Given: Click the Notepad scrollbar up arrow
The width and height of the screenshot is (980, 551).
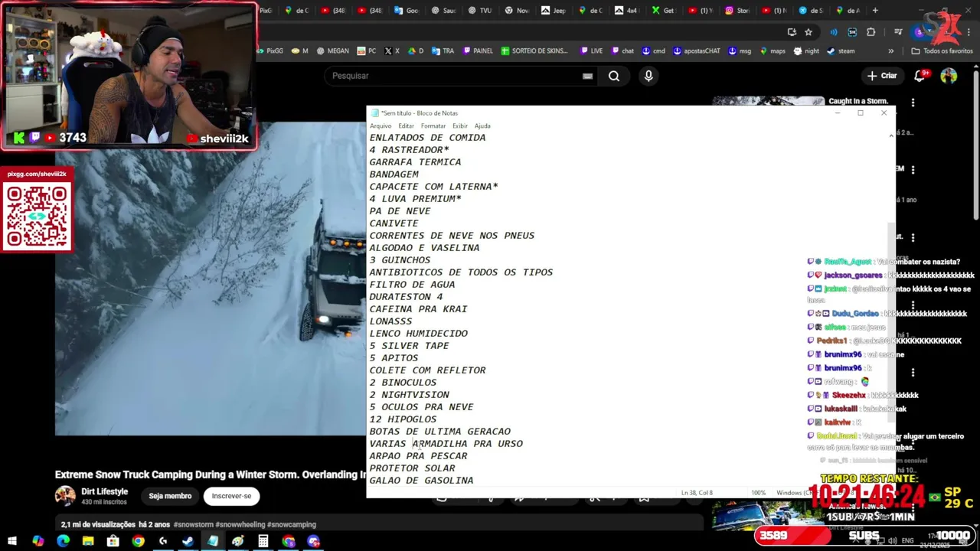Looking at the screenshot, I should pos(890,135).
